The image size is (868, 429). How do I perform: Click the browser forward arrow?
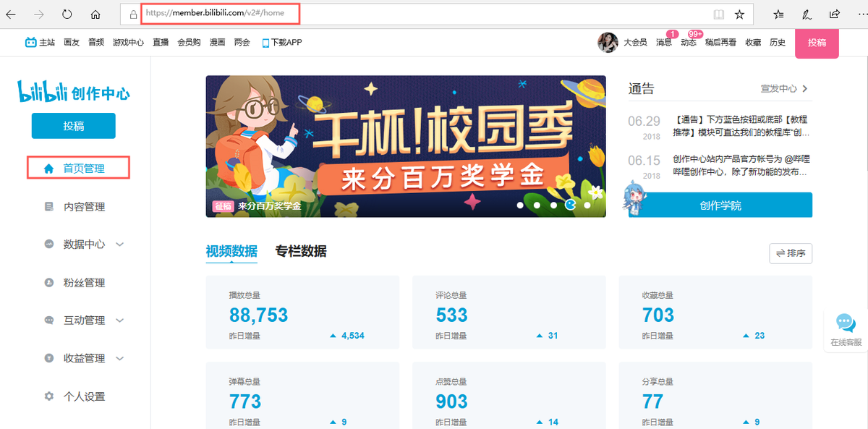[x=39, y=14]
